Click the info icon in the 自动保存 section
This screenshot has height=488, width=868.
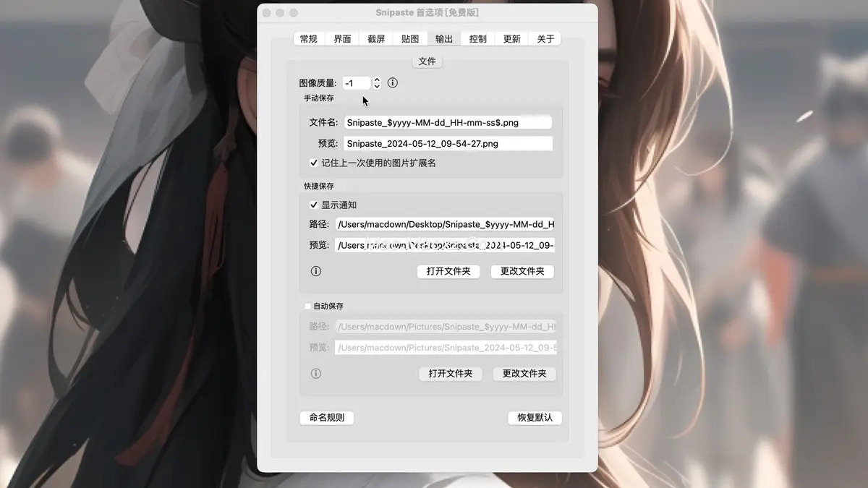tap(315, 373)
